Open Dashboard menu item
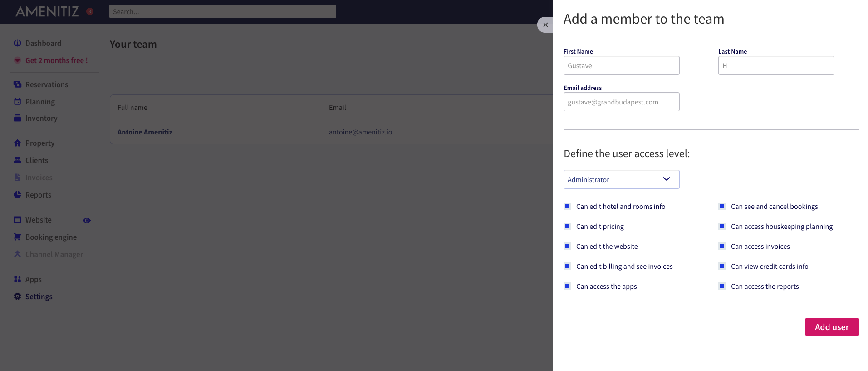 (43, 43)
